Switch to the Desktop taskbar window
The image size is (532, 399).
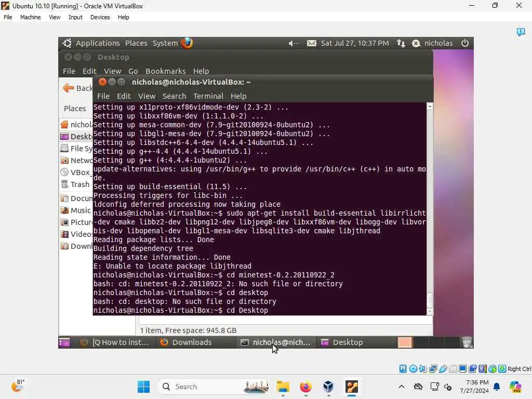coord(356,342)
